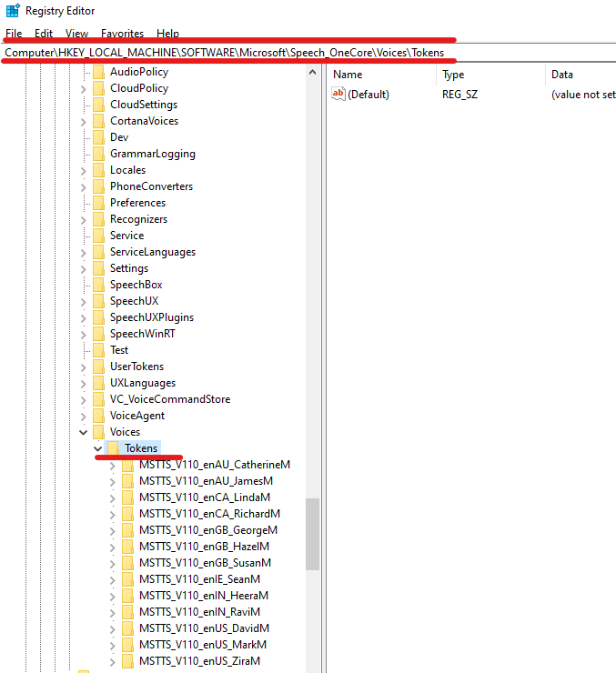
Task: Open the Edit menu
Action: click(x=44, y=34)
